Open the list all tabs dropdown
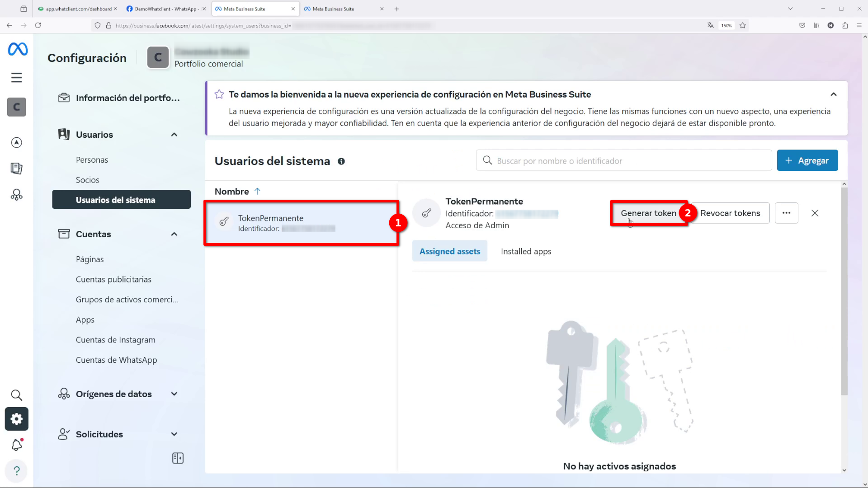Viewport: 868px width, 488px height. 790,9
